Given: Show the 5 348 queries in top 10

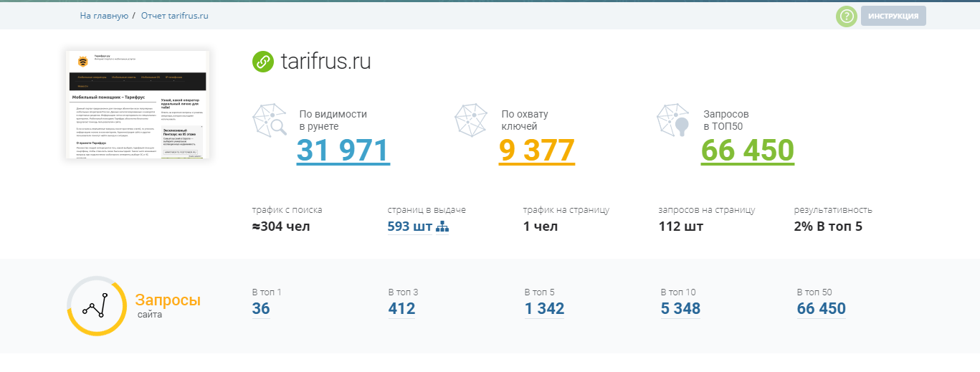Looking at the screenshot, I should (x=680, y=309).
